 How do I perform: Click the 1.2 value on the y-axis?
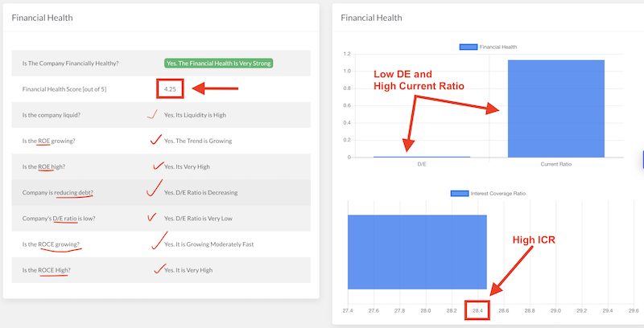click(x=347, y=54)
